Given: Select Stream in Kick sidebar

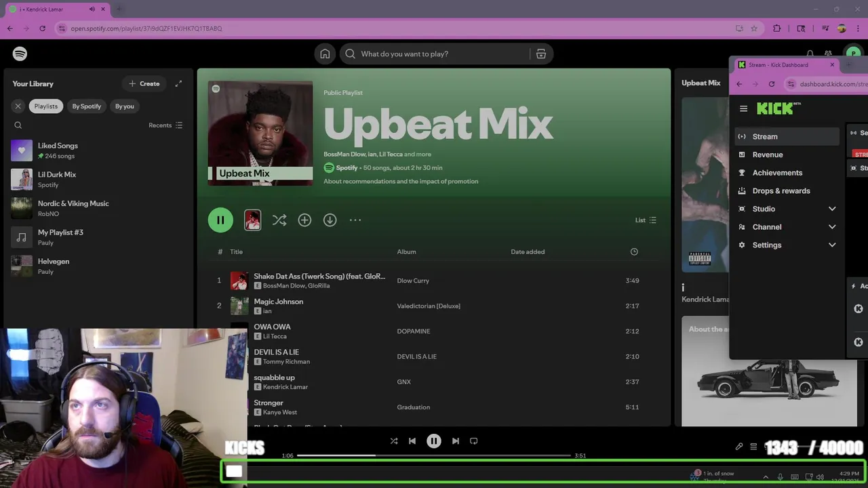Looking at the screenshot, I should pos(787,136).
